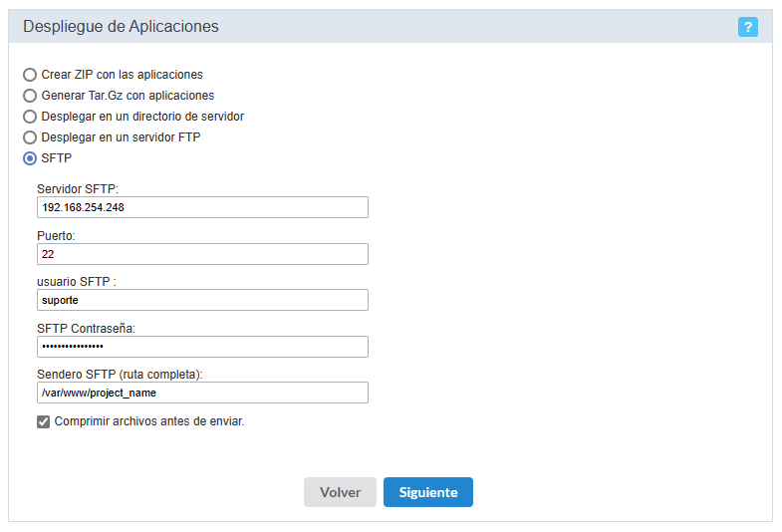This screenshot has height=532, width=782.
Task: Click the 'usuario SFTP :' label text
Action: point(77,282)
